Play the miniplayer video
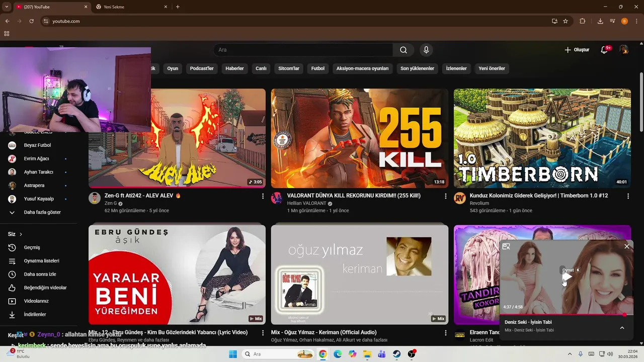The height and width of the screenshot is (362, 644). tap(567, 277)
